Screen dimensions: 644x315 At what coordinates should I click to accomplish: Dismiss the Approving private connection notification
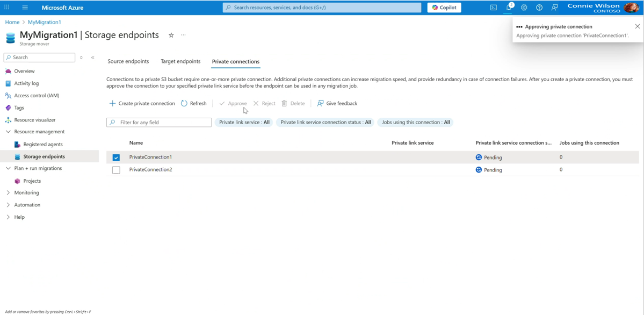point(637,26)
